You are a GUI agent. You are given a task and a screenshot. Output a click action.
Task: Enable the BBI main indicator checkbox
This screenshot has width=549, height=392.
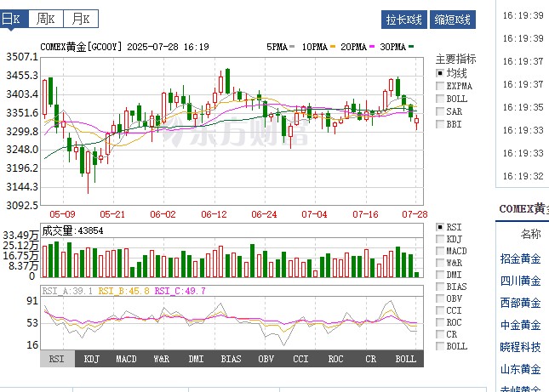click(439, 124)
